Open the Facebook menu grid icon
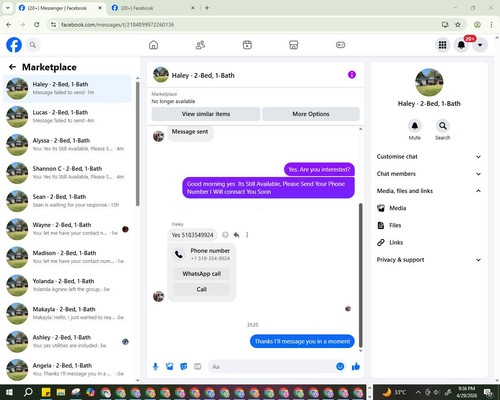The width and height of the screenshot is (500, 400). click(x=442, y=45)
